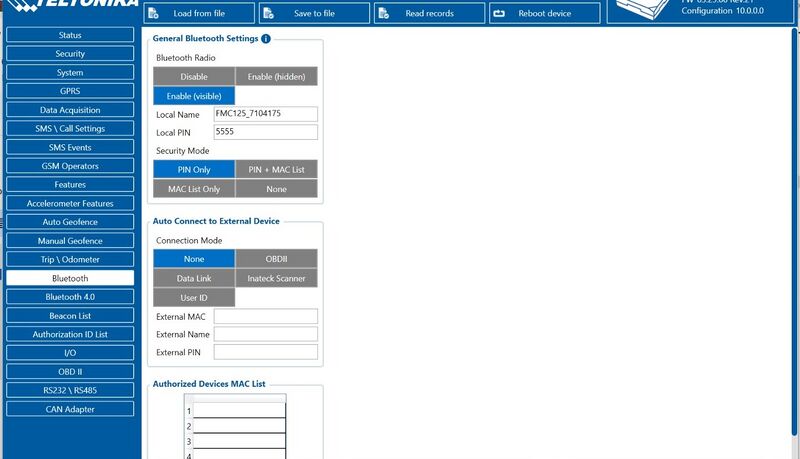Open the GPRS section
Viewport: 800px width, 459px height.
[x=70, y=91]
